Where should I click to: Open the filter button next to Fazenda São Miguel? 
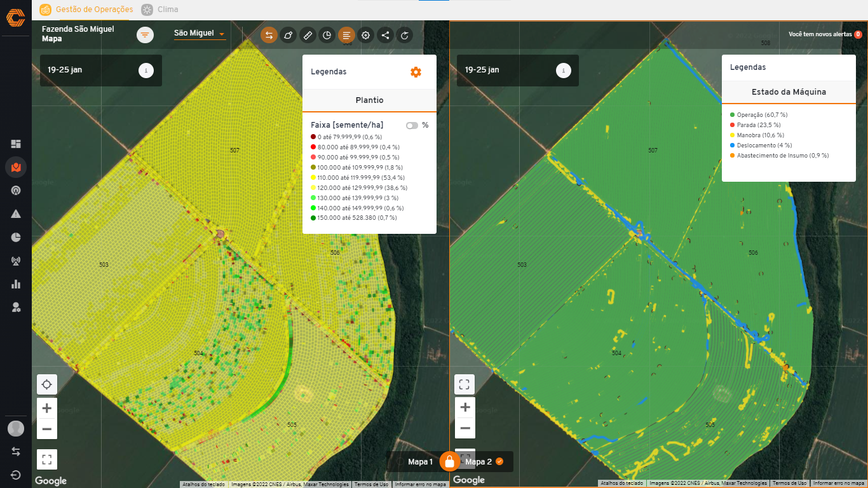145,35
